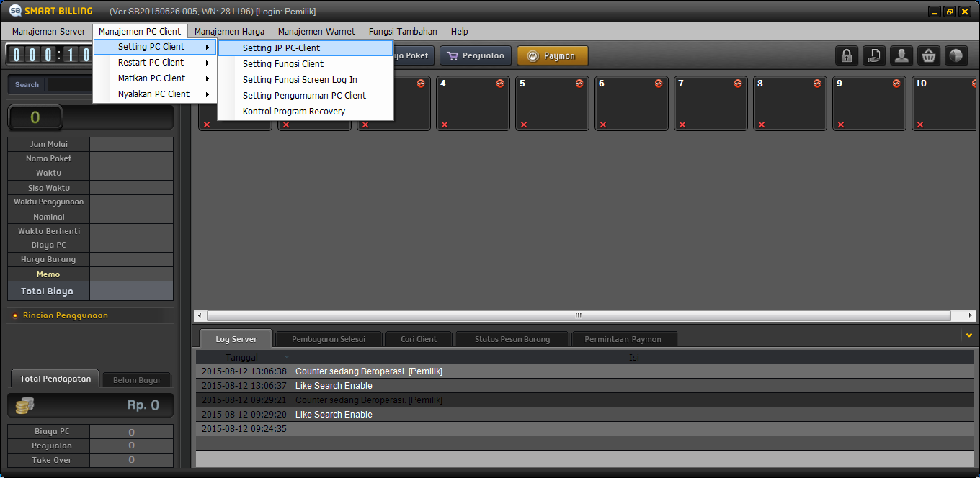Select log row 2015-08-12 09:24:35
Viewport: 980px width, 478px height.
(x=585, y=429)
